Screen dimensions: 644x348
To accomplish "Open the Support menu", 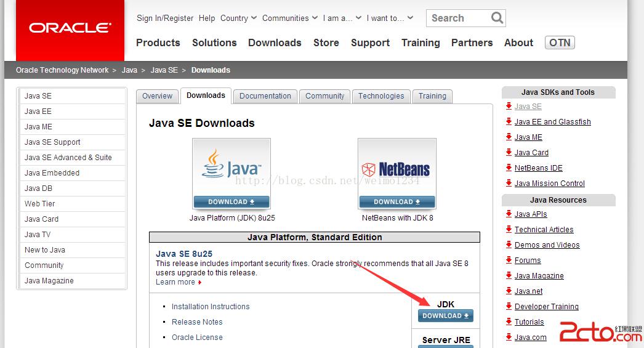I will click(x=370, y=42).
